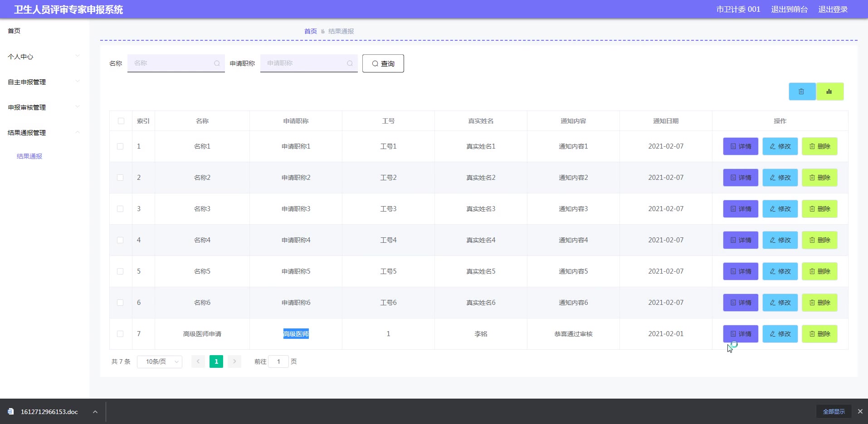Tick the select-all header checkbox

tap(121, 121)
